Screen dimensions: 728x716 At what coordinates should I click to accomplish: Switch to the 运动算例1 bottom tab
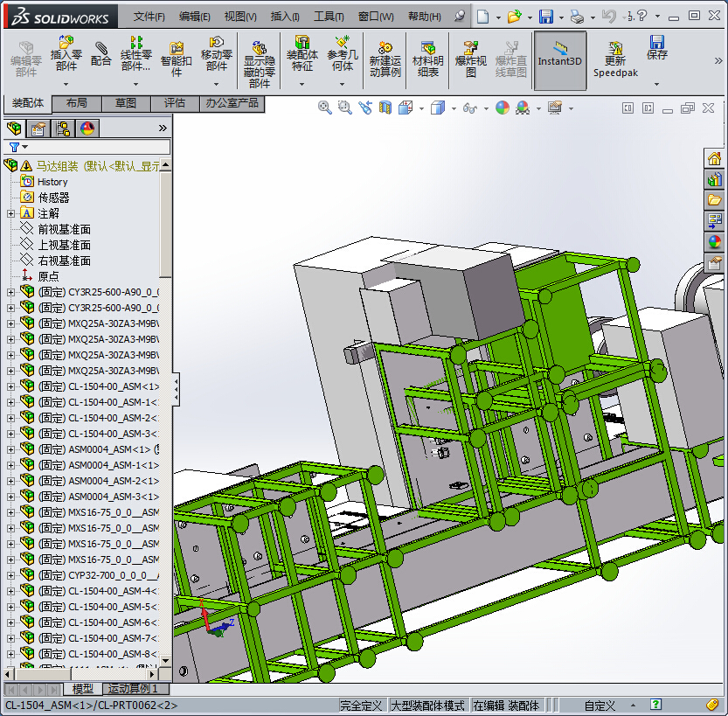click(x=134, y=690)
